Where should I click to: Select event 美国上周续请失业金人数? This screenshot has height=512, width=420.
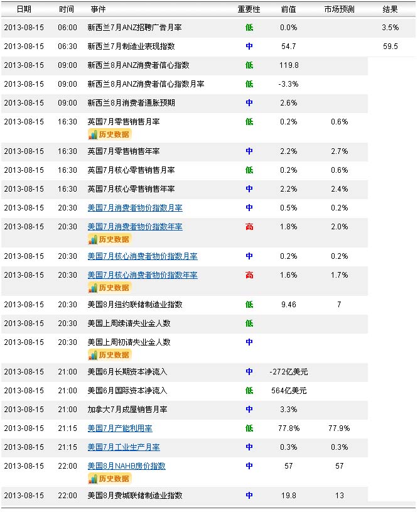pyautogui.click(x=129, y=324)
